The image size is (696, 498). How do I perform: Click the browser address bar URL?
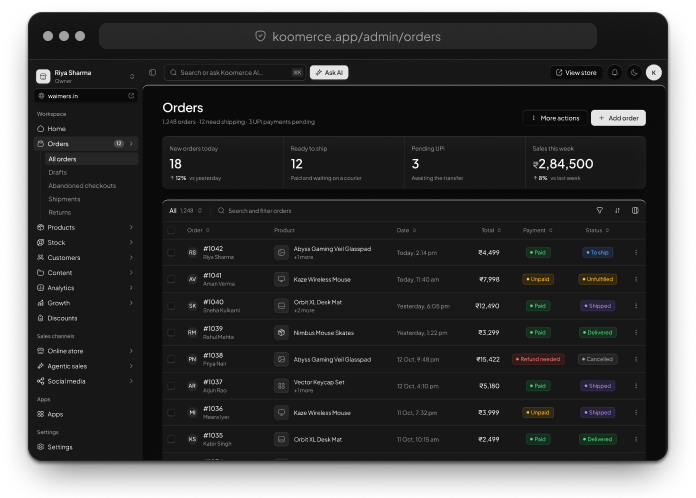(348, 36)
